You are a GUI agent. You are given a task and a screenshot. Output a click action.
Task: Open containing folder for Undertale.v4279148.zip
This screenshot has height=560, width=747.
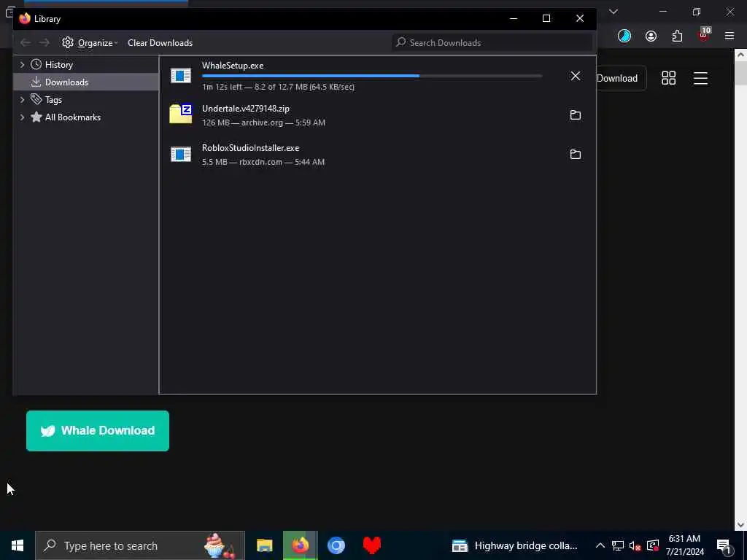point(575,114)
